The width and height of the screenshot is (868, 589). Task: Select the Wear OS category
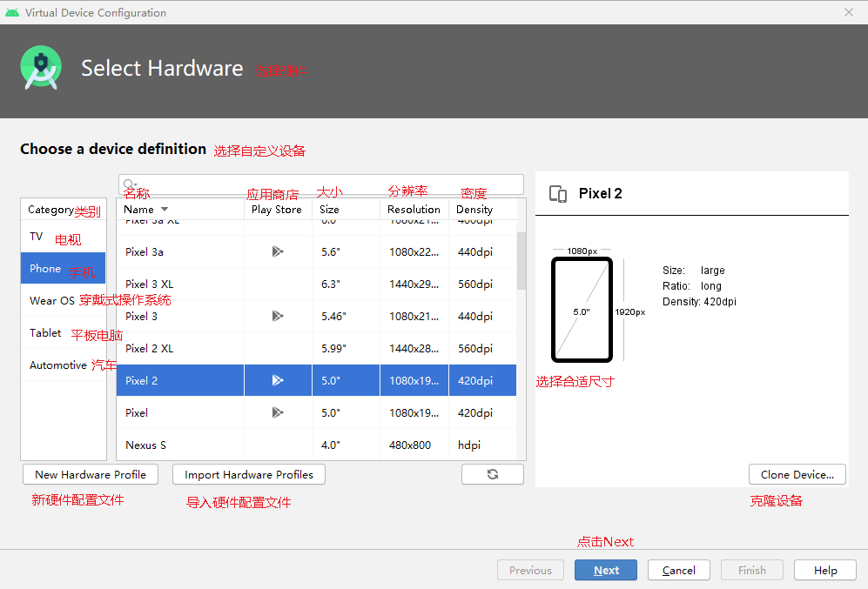click(x=63, y=300)
